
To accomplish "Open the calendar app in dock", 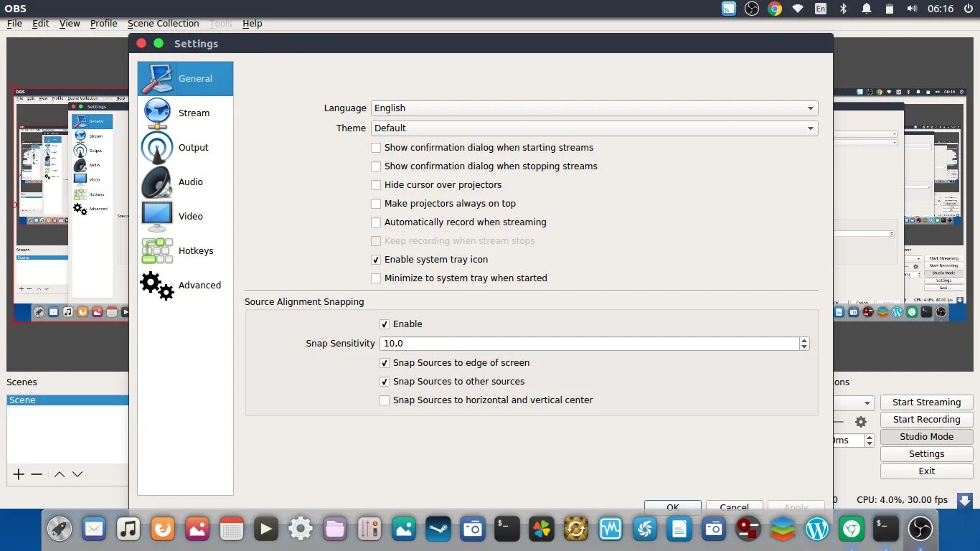I will (232, 529).
